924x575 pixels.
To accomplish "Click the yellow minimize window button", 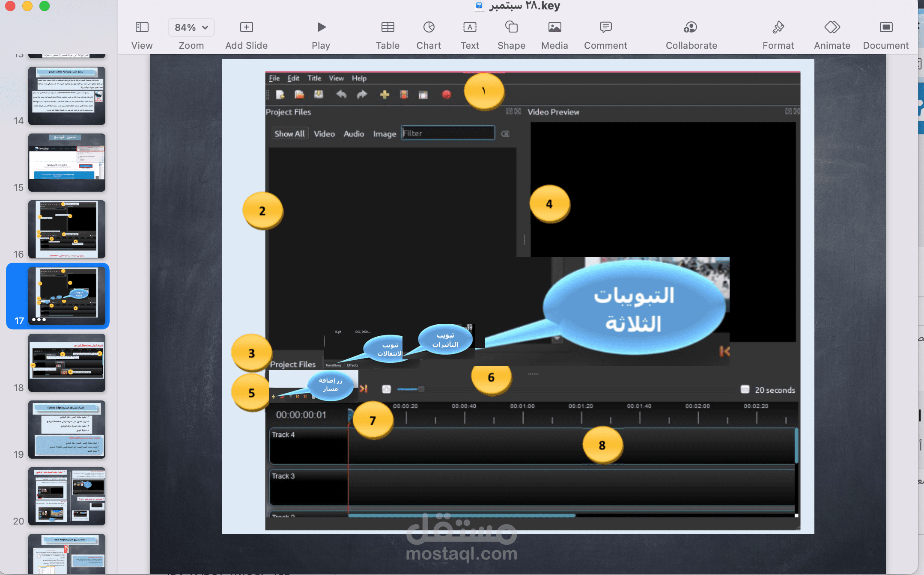I will point(27,6).
